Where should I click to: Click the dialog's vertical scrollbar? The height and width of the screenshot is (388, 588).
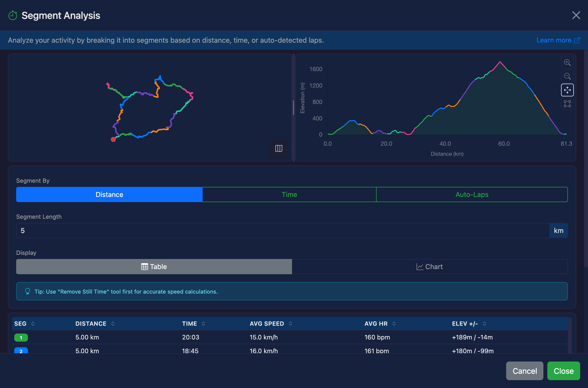pyautogui.click(x=586, y=158)
